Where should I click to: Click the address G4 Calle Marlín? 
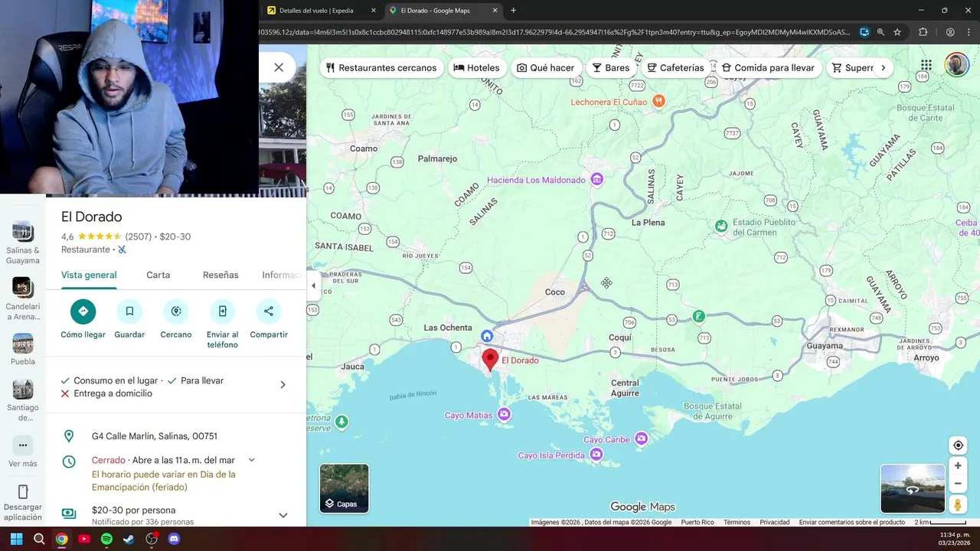pos(155,436)
